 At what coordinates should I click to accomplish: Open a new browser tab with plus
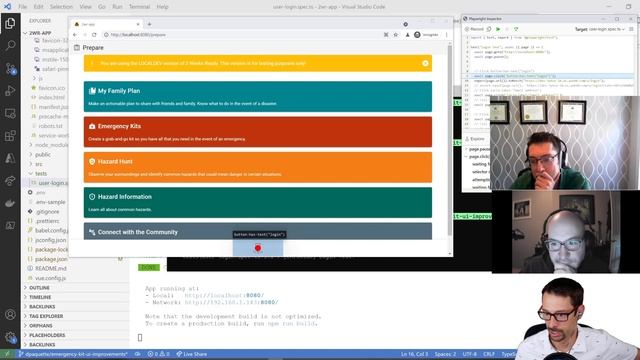coord(149,24)
